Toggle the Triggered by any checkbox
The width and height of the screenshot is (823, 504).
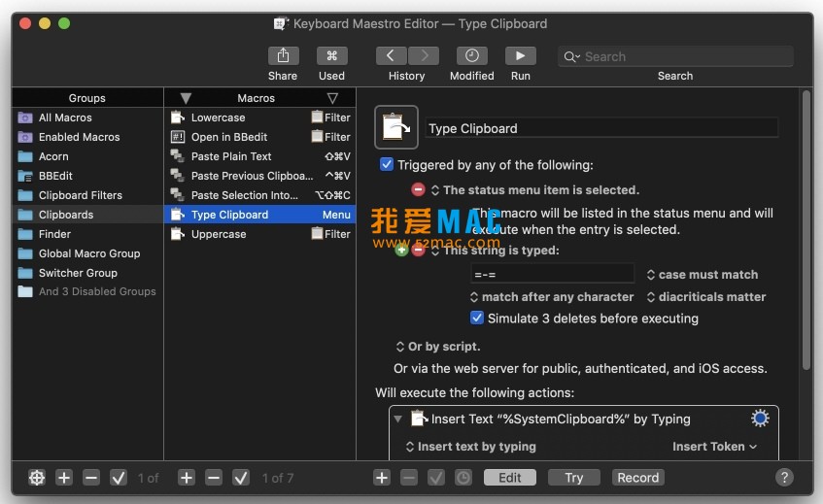pos(387,164)
